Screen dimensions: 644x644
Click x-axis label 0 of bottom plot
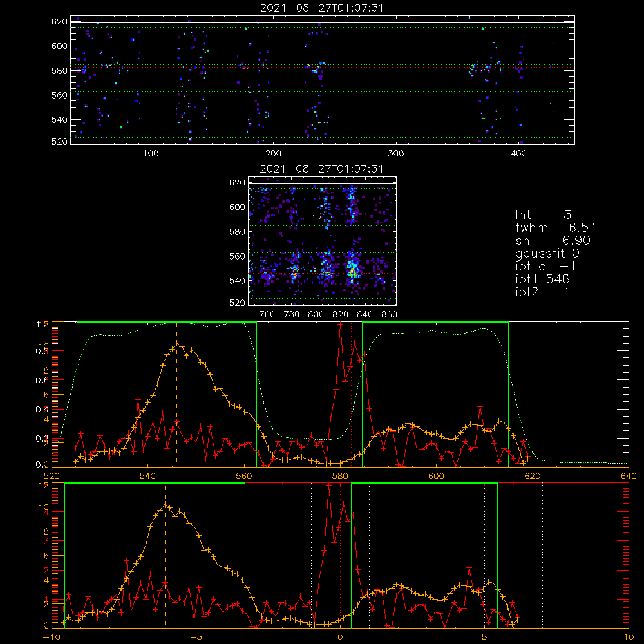tap(341, 638)
